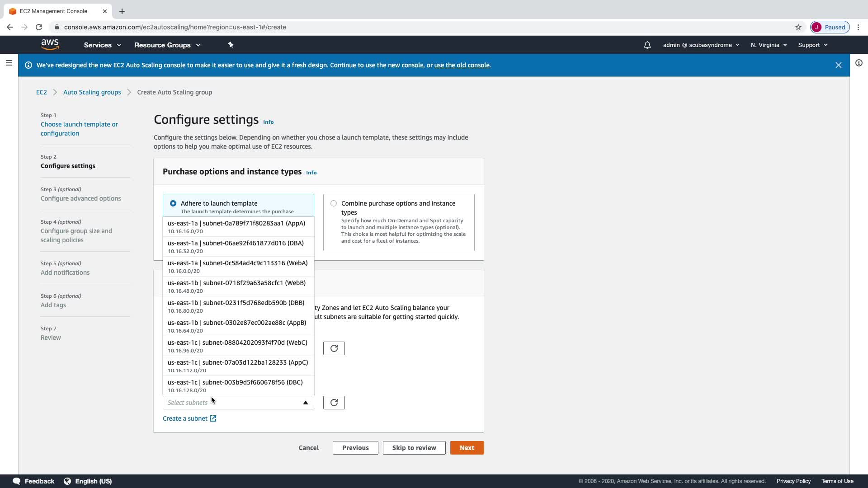Click the upper refresh icon button

(x=334, y=348)
